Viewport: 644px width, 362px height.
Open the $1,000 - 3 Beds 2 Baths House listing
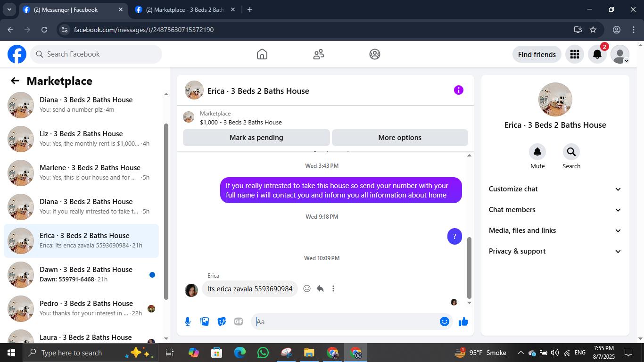point(241,122)
